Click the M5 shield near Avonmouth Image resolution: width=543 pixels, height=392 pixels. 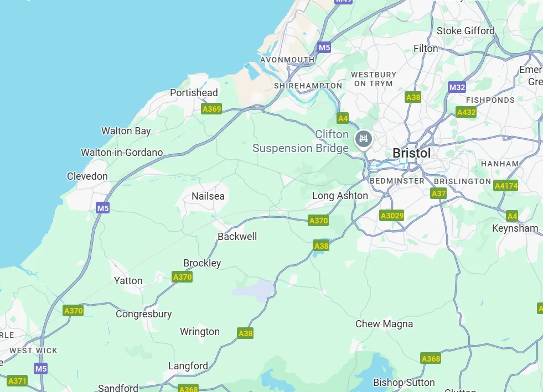(x=324, y=48)
